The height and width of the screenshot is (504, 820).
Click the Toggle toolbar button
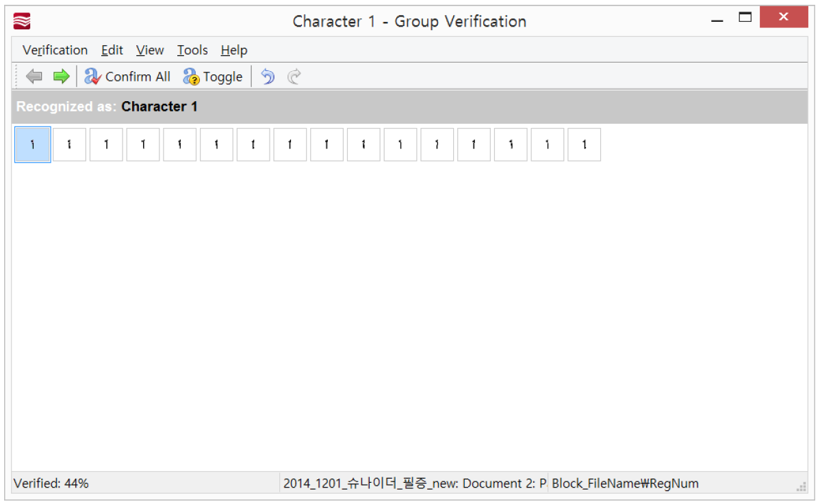point(212,77)
